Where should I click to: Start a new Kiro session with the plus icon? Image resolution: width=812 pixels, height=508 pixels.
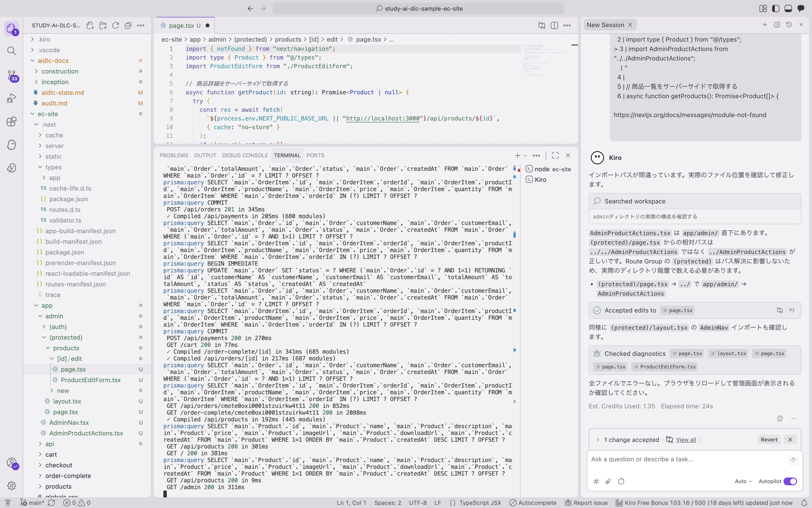[x=765, y=25]
